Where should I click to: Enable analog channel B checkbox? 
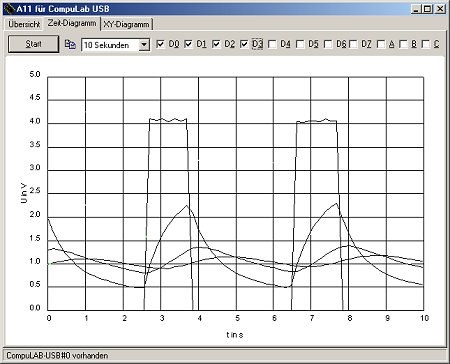click(x=403, y=44)
